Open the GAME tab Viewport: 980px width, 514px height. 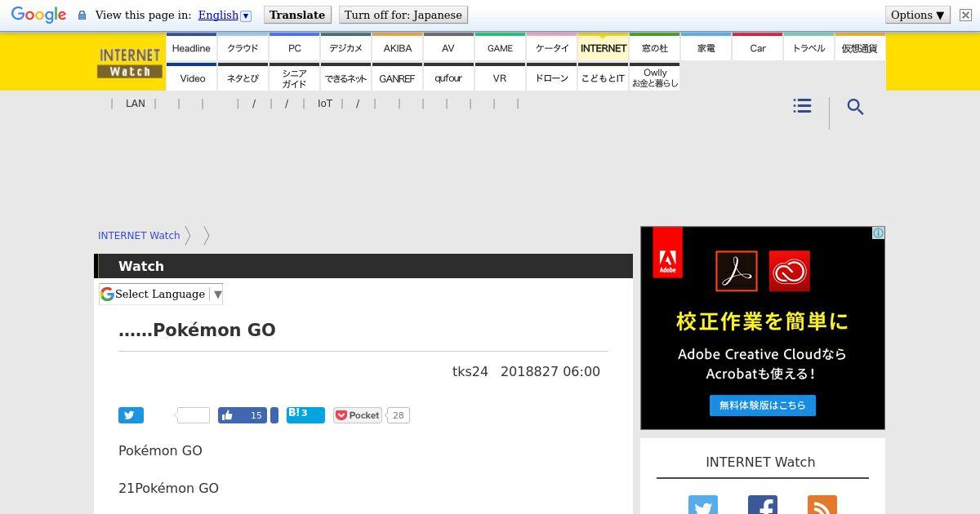tap(500, 48)
